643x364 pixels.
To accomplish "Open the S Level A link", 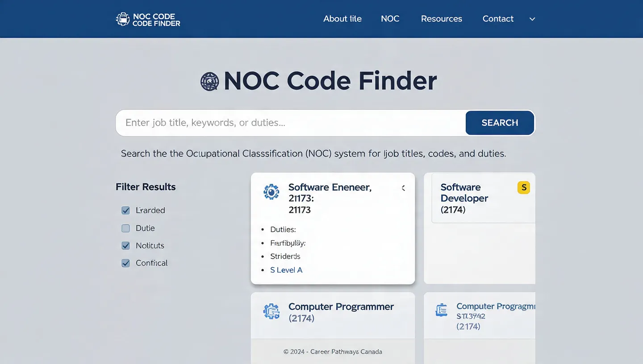I will click(286, 270).
